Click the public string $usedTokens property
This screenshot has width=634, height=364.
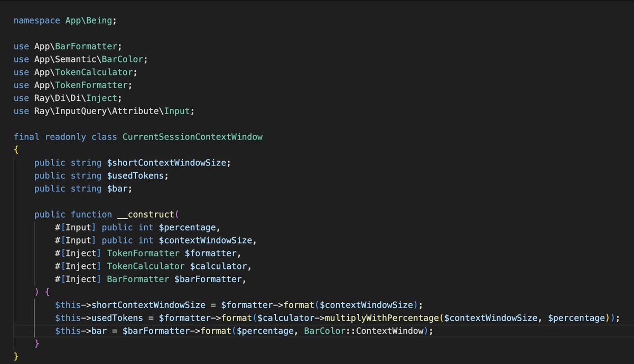coord(101,175)
